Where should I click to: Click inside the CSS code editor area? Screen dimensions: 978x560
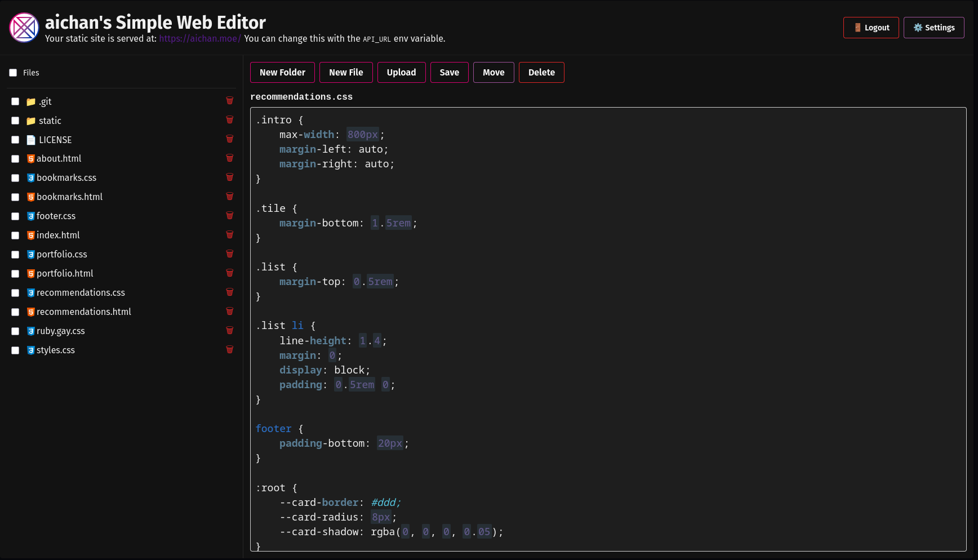[608, 329]
